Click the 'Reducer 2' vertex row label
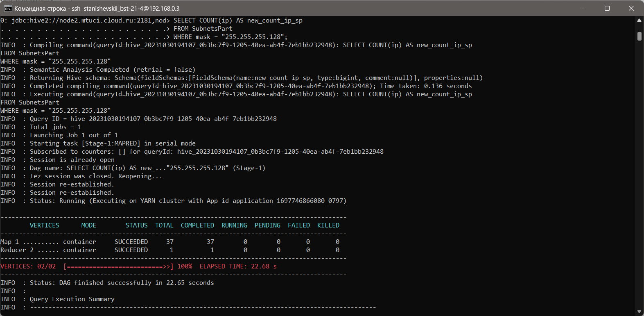 tap(17, 250)
